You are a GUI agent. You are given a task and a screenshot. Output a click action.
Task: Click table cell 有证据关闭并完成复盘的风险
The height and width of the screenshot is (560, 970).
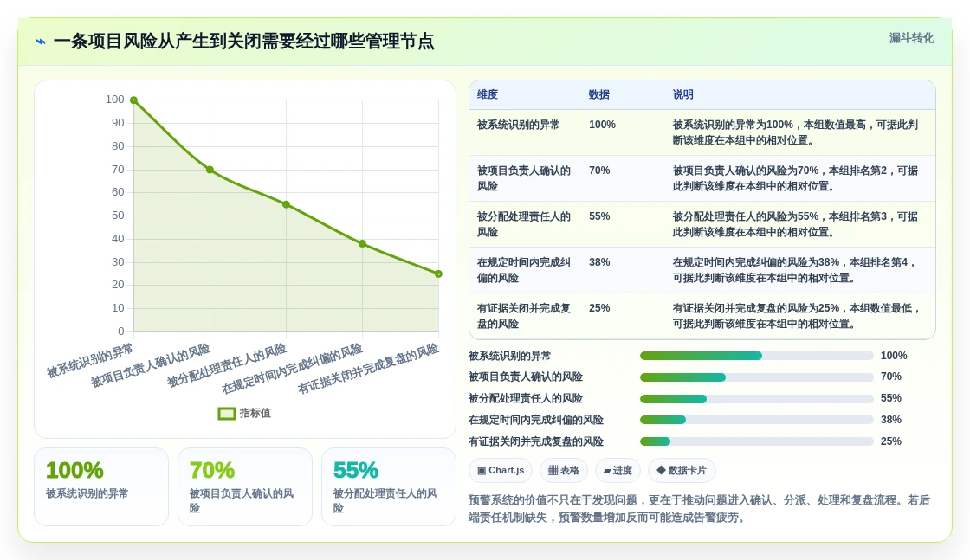click(x=524, y=316)
